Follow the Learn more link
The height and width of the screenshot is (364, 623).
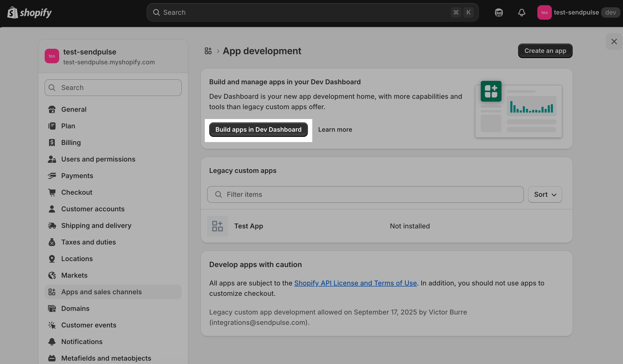335,130
